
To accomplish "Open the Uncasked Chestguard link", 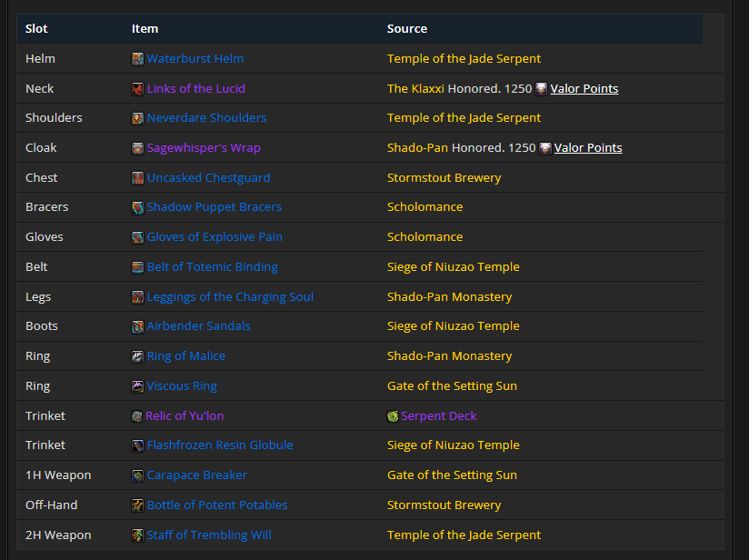I will pos(208,178).
